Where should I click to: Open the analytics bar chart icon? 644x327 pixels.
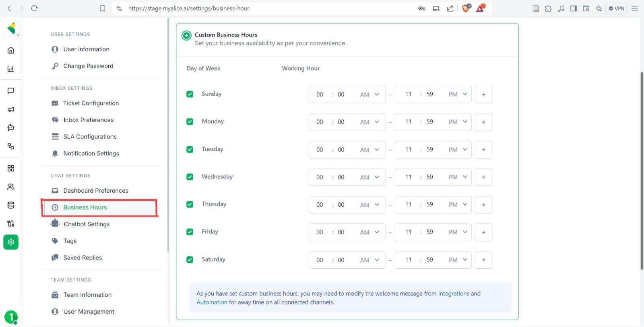tap(11, 69)
